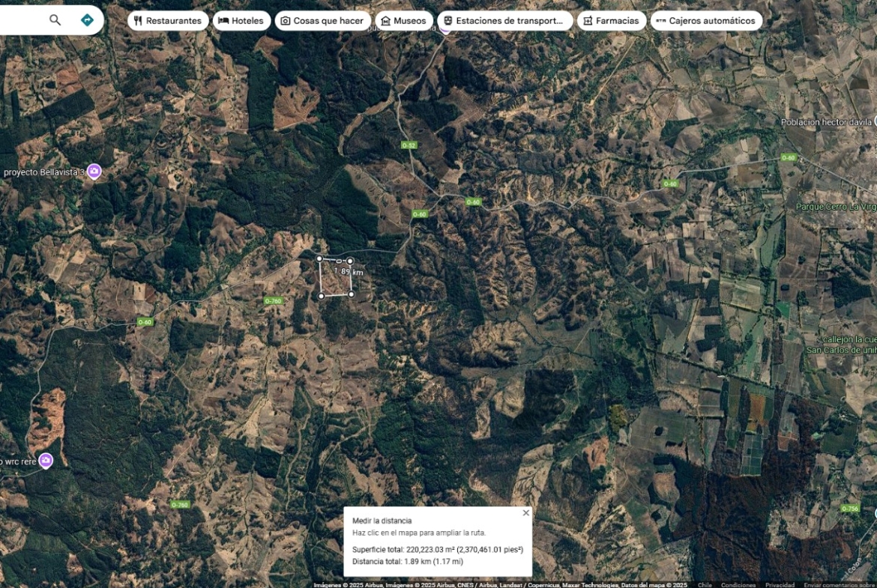Select the Museos category chip

pos(403,21)
